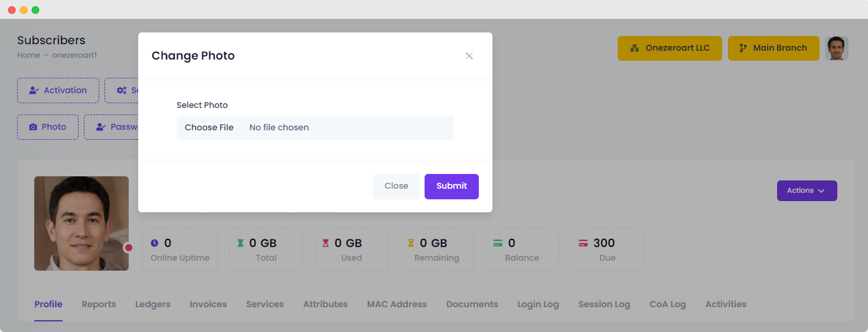This screenshot has width=868, height=332.
Task: Click the green card icon for Balance
Action: [498, 243]
